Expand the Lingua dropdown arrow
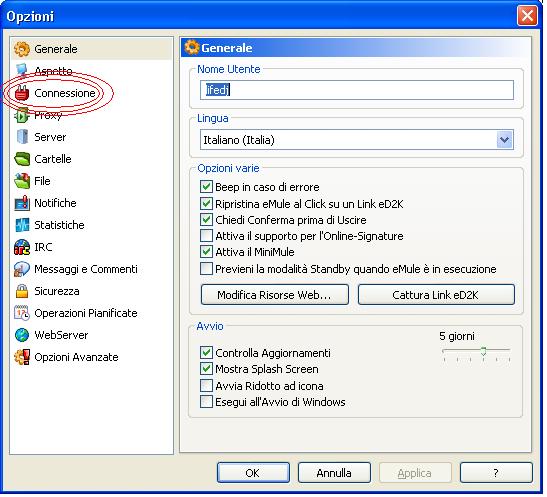Viewport: 547px width, 497px height. coord(504,140)
